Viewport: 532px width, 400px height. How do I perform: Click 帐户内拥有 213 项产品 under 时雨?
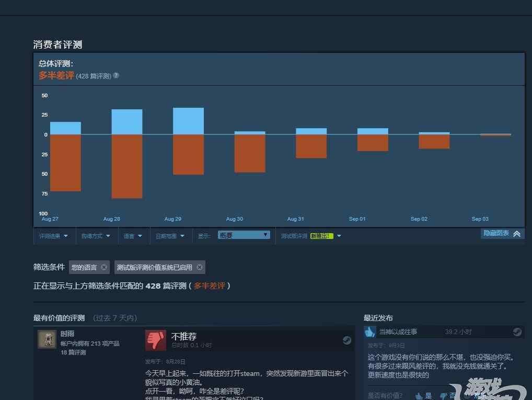click(90, 344)
